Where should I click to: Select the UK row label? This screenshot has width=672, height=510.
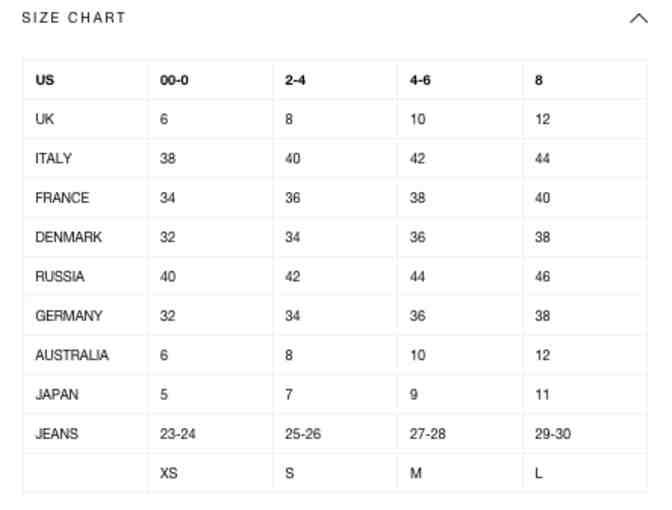45,119
